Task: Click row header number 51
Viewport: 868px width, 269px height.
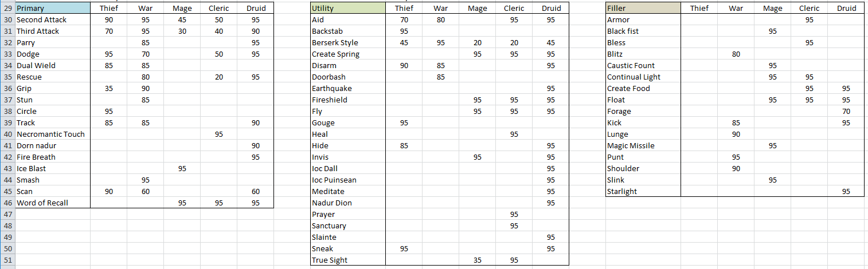Action: [7, 260]
